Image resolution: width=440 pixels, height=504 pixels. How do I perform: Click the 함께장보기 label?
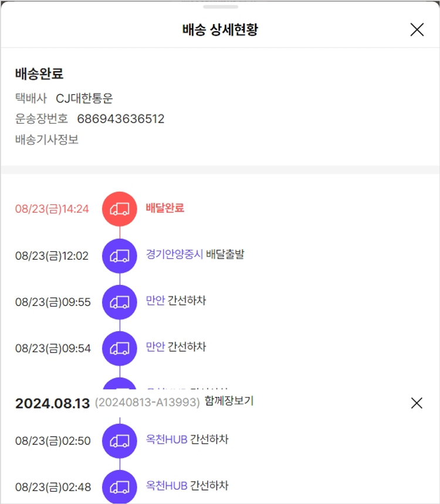pyautogui.click(x=229, y=401)
